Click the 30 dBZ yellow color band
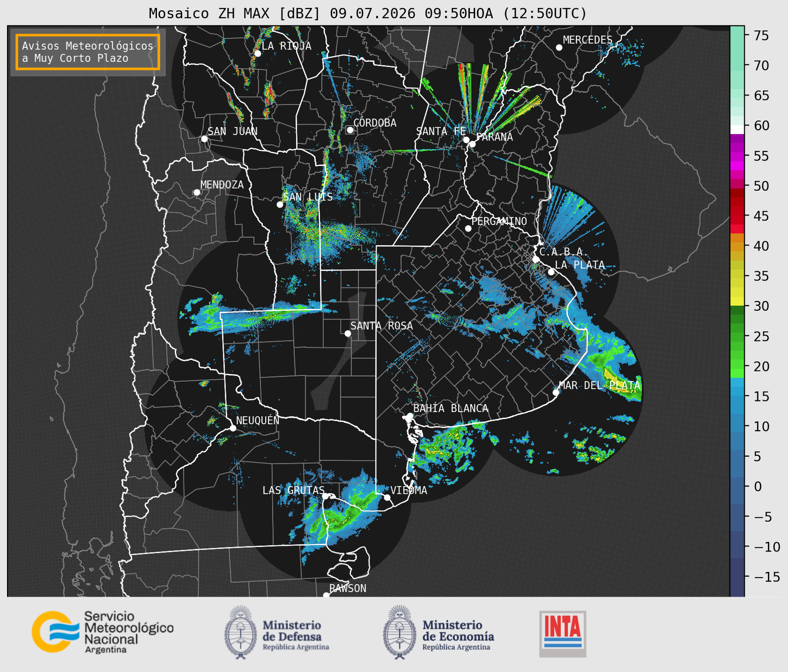The height and width of the screenshot is (672, 788). point(737,302)
